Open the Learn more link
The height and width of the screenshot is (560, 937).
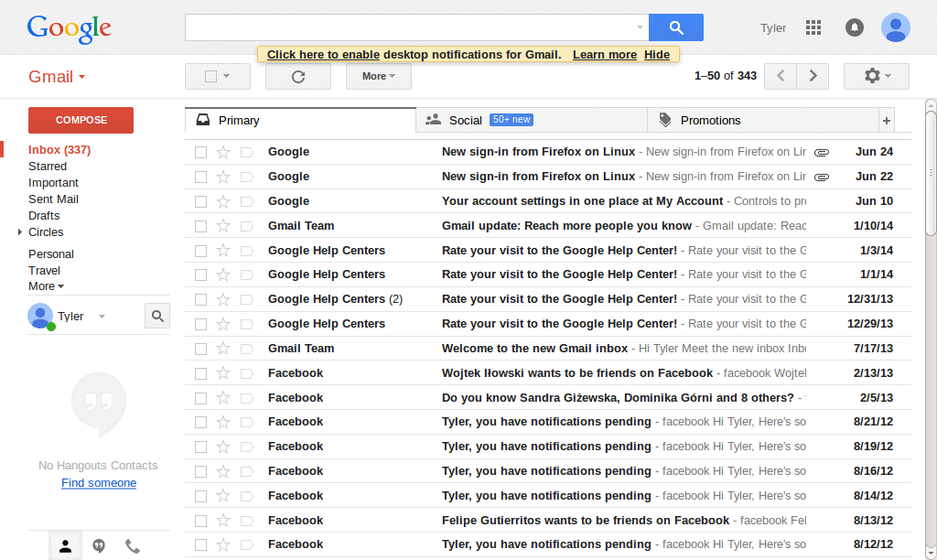(605, 54)
